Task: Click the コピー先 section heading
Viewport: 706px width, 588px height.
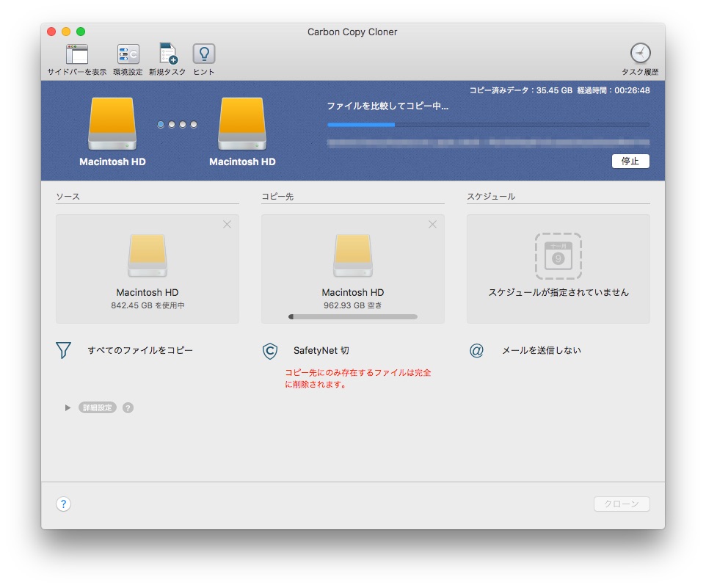Action: (x=277, y=196)
